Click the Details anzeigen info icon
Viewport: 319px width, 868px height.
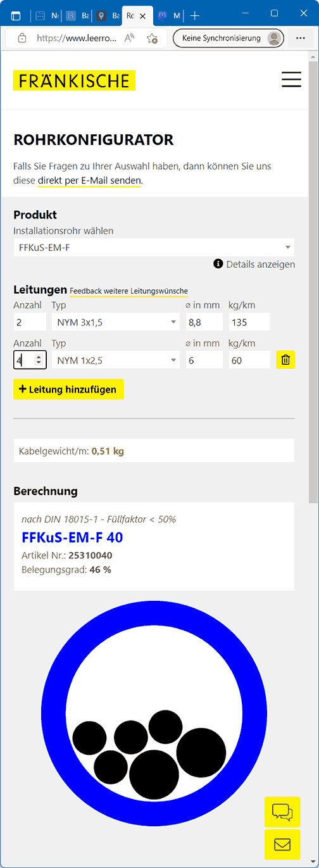click(218, 264)
